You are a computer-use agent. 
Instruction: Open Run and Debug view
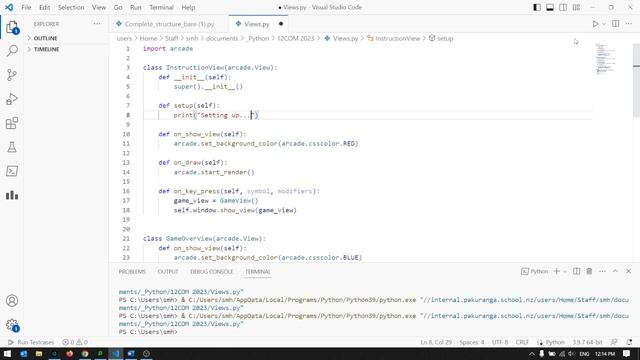click(x=12, y=99)
